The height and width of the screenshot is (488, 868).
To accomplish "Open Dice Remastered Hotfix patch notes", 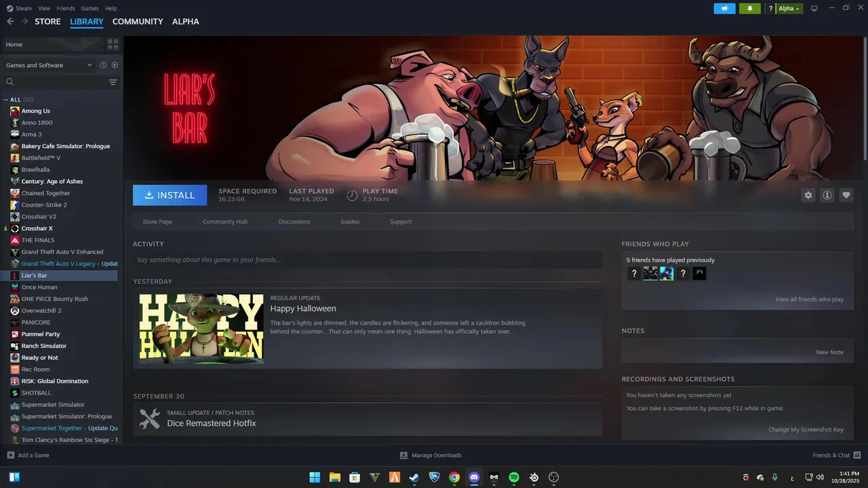I will click(x=212, y=424).
